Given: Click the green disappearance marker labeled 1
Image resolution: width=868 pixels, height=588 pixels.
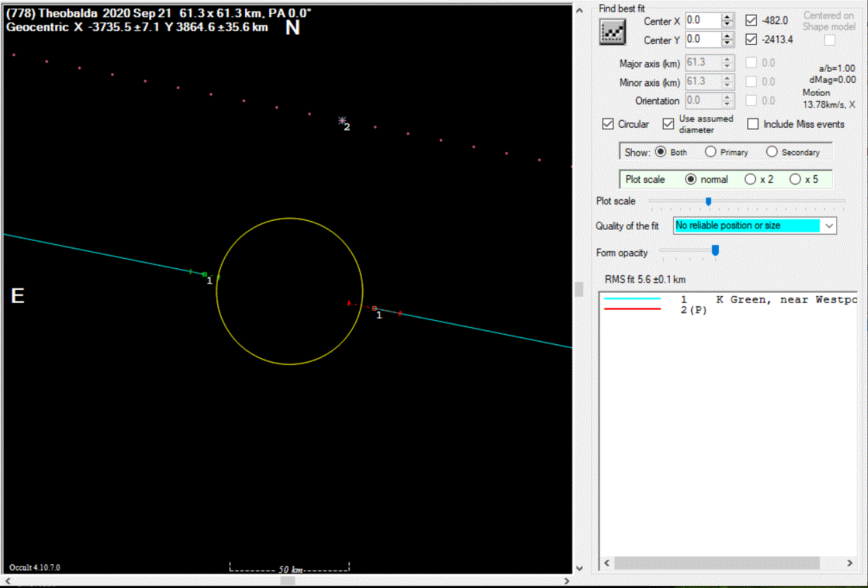Looking at the screenshot, I should coord(204,274).
